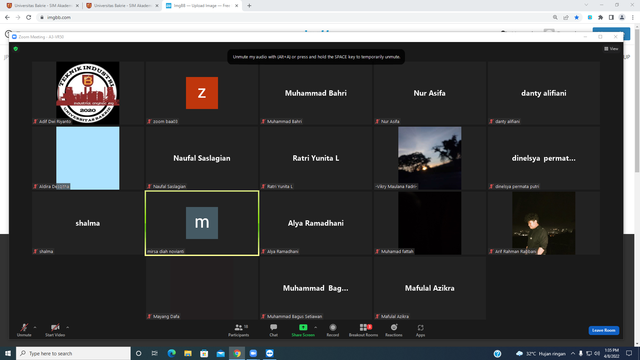Click the Windows Start button
This screenshot has height=360, width=640.
click(8, 353)
